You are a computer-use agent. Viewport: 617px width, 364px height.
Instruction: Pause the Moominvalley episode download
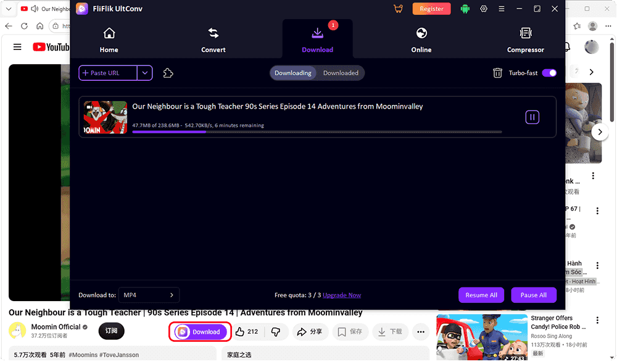(532, 117)
